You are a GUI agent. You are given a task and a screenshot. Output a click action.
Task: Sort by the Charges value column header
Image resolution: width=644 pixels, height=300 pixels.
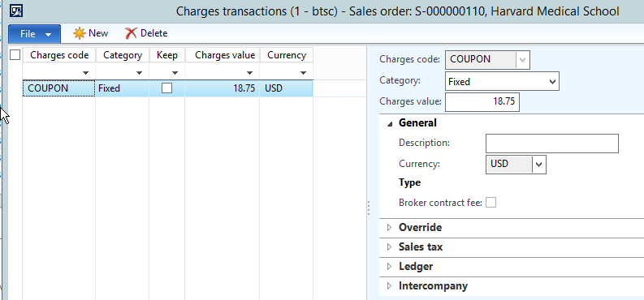click(x=223, y=55)
